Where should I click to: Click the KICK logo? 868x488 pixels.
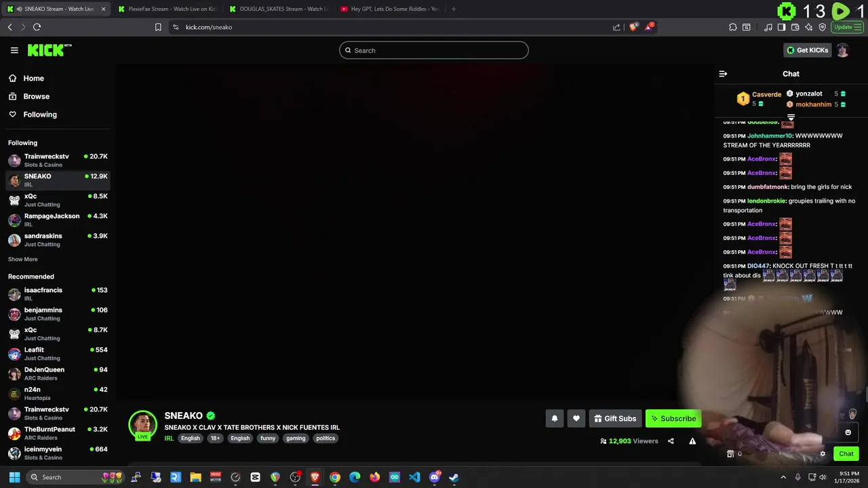50,50
